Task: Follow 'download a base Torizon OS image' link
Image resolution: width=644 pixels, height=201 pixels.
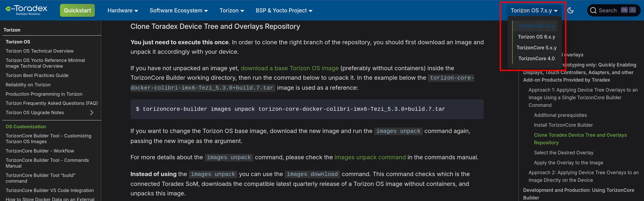Action: [289, 68]
